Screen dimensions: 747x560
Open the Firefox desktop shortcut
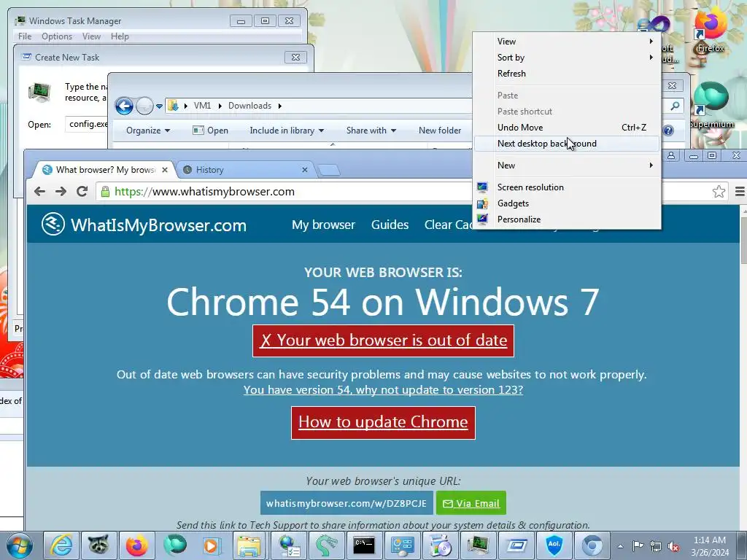(x=711, y=29)
